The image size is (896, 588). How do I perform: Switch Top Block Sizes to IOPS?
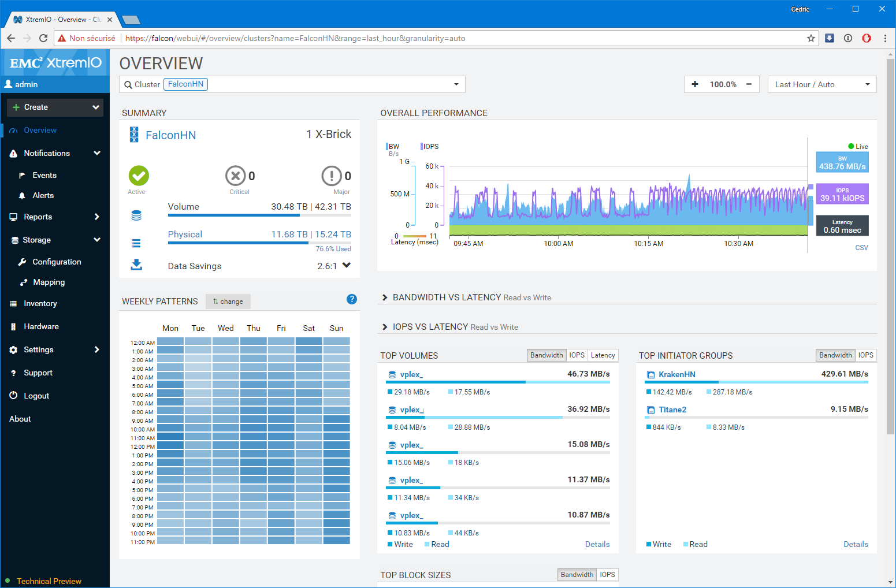(607, 575)
